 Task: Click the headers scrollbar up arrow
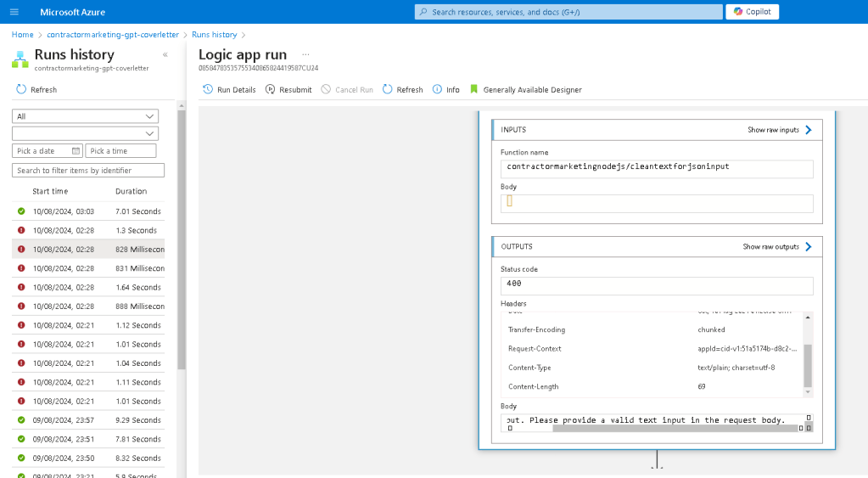point(808,318)
